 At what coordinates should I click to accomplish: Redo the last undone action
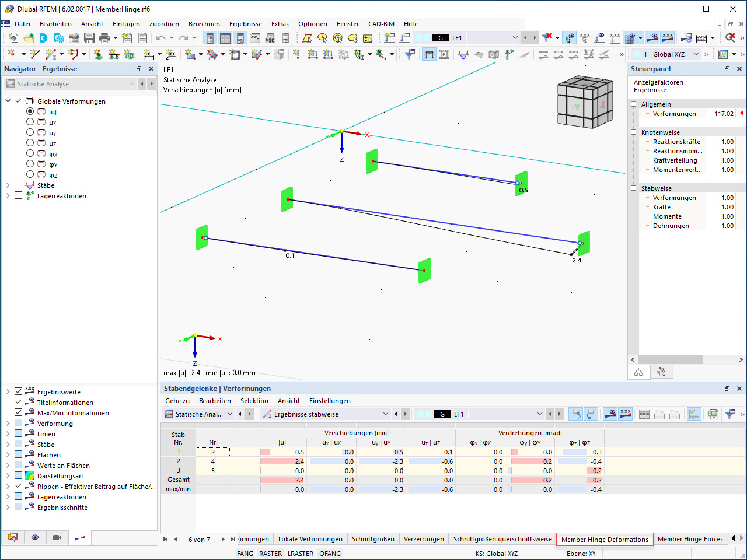(183, 38)
